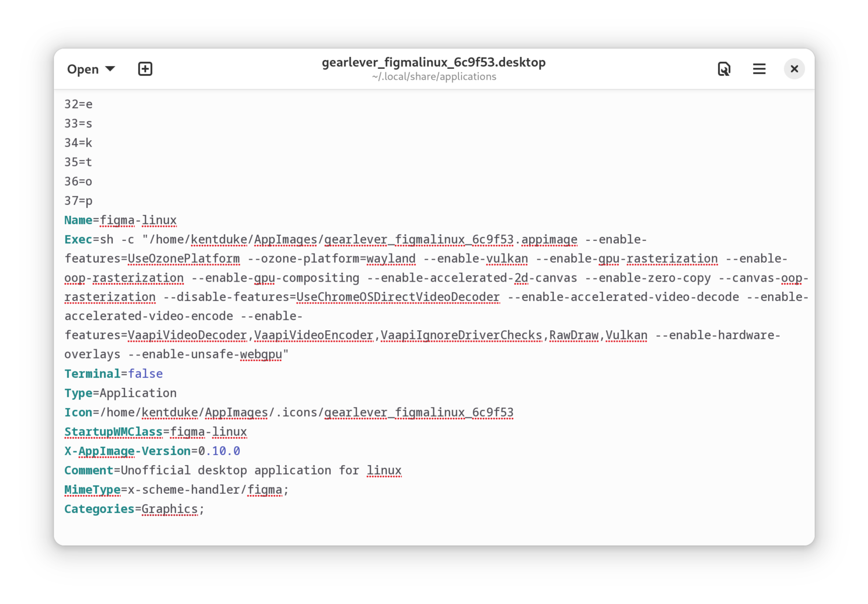Click the underlined word UseOzonePlatform

click(183, 259)
